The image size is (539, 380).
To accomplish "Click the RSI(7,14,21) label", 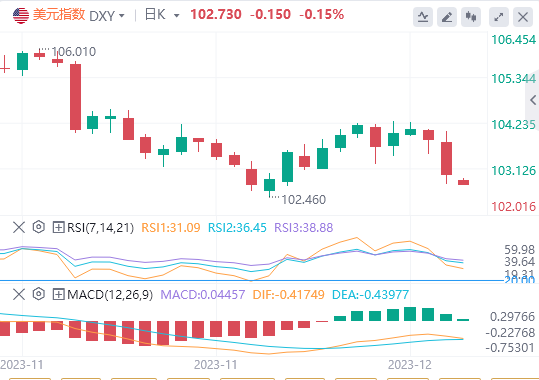I will pos(100,228).
